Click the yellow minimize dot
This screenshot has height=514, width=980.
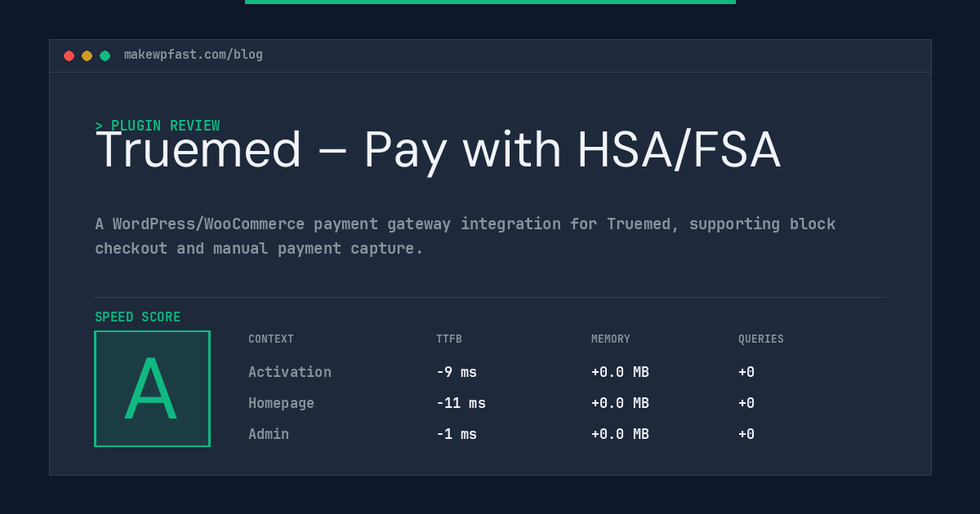(x=87, y=55)
